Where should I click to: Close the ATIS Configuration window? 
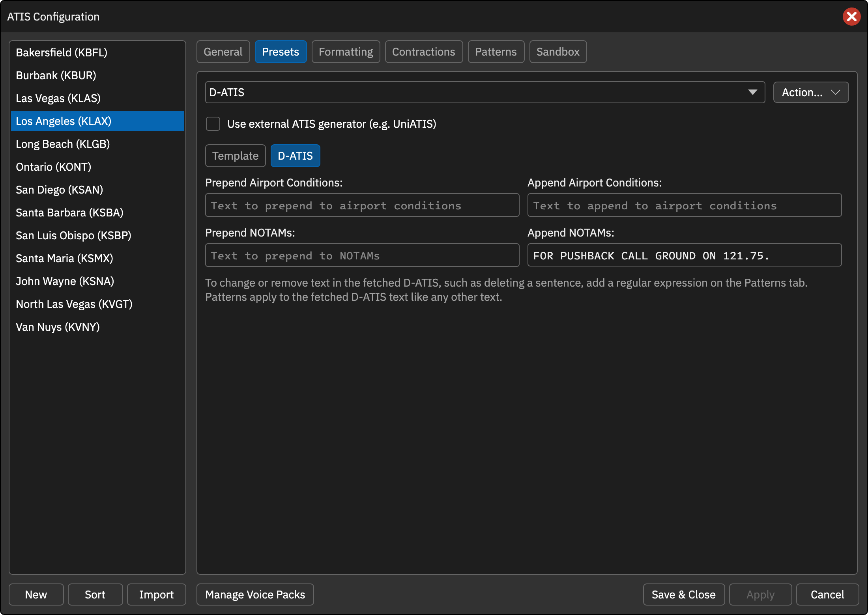point(851,17)
